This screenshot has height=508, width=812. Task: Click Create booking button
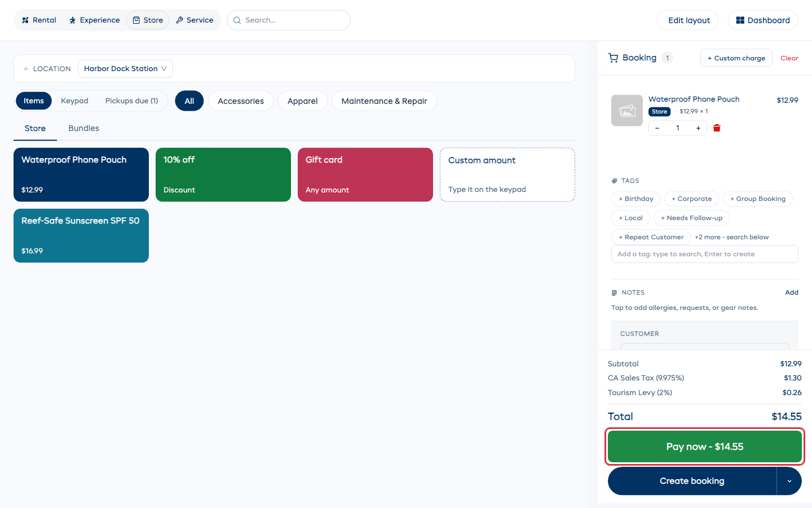[x=692, y=481]
